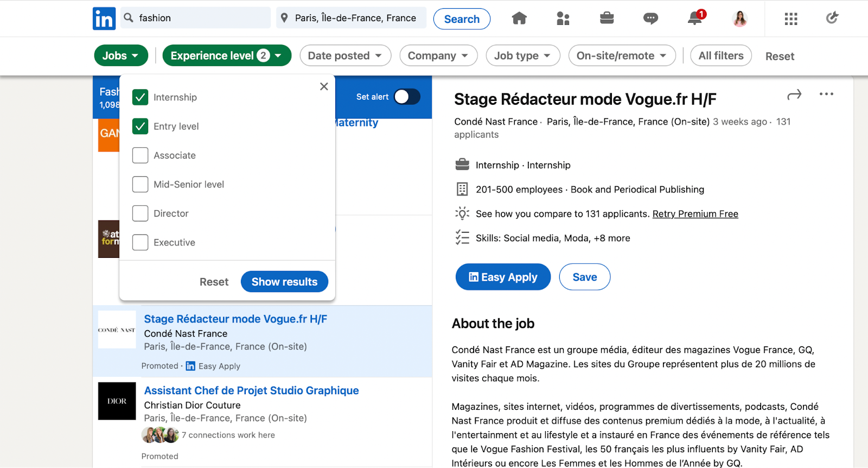Toggle the Set alert switch
Viewport: 868px width, 468px height.
point(407,97)
